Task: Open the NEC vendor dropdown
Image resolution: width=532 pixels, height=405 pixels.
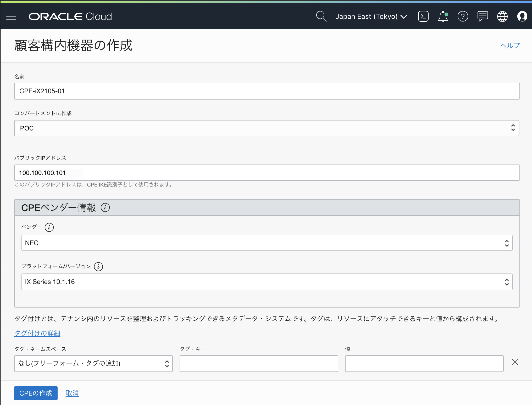Action: tap(267, 243)
